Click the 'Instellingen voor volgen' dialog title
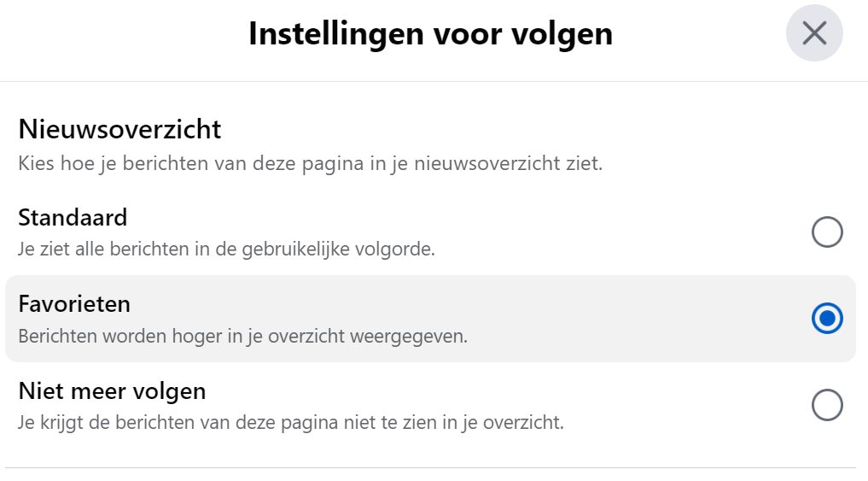 431,34
